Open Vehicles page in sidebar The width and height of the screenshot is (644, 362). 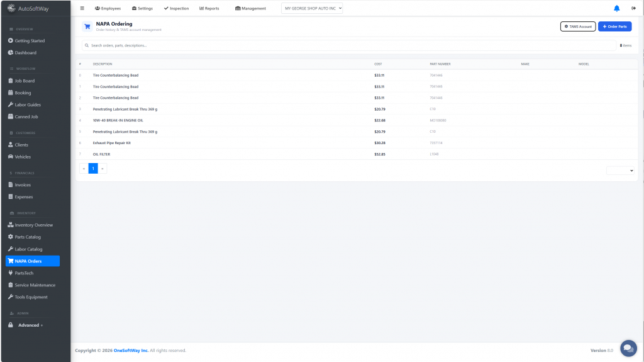[x=23, y=157]
